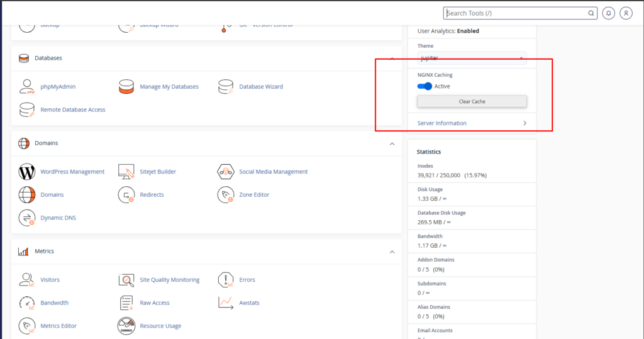Open the Manage My Databases link
The height and width of the screenshot is (339, 644).
(x=169, y=87)
